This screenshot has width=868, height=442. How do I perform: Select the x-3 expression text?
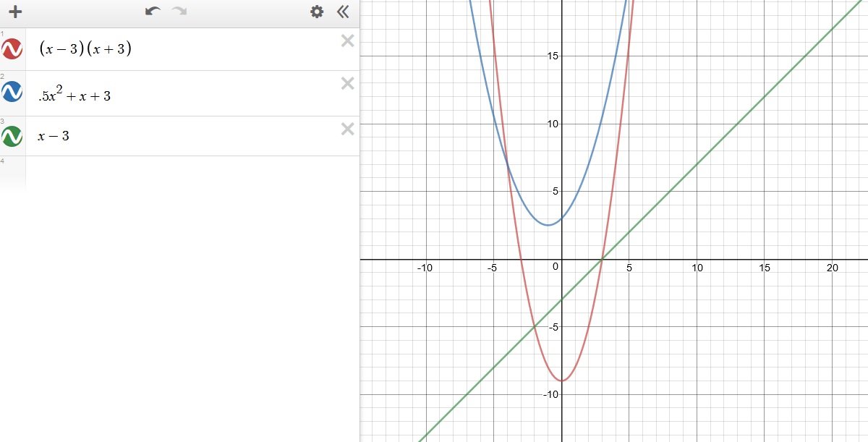click(x=54, y=136)
